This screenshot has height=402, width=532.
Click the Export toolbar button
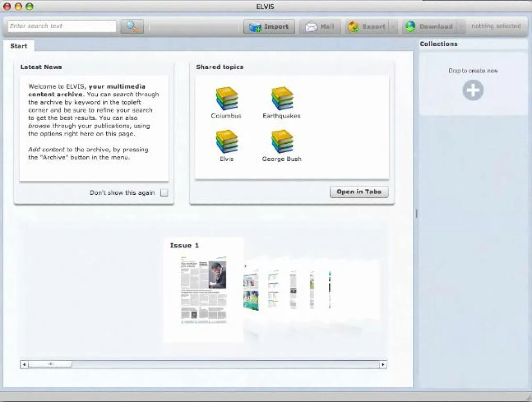[367, 27]
